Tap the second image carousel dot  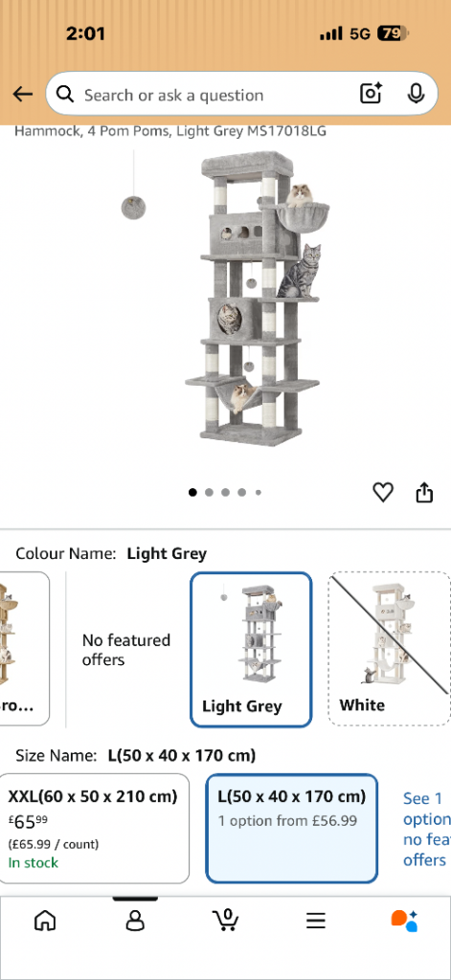[x=209, y=493]
